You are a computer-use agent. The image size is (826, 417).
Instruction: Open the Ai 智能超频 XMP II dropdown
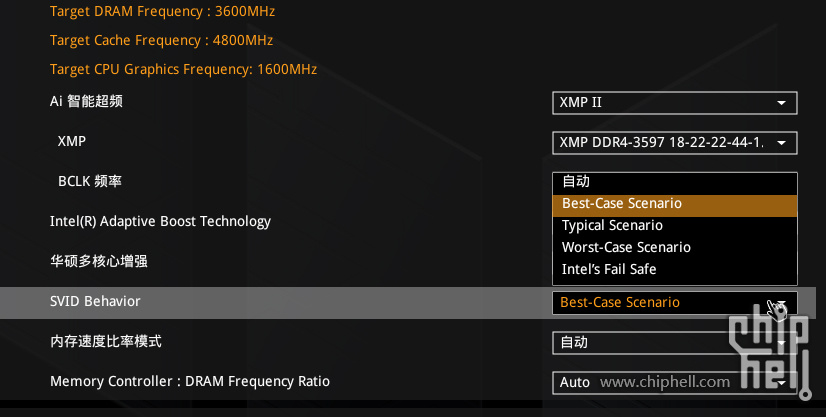[674, 103]
